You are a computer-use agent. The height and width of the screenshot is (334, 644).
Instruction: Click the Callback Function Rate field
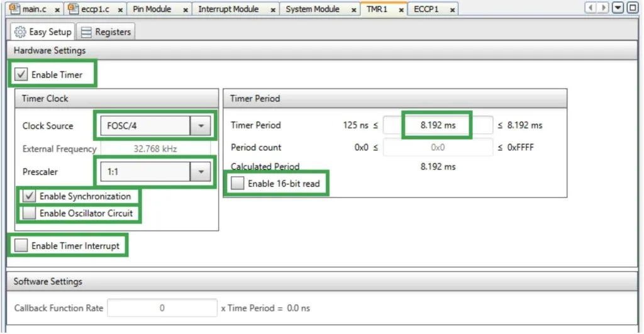tap(162, 308)
